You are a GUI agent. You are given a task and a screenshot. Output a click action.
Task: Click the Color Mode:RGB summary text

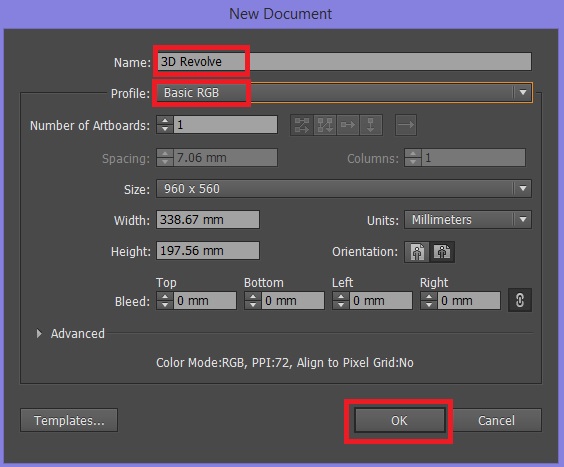coord(285,363)
